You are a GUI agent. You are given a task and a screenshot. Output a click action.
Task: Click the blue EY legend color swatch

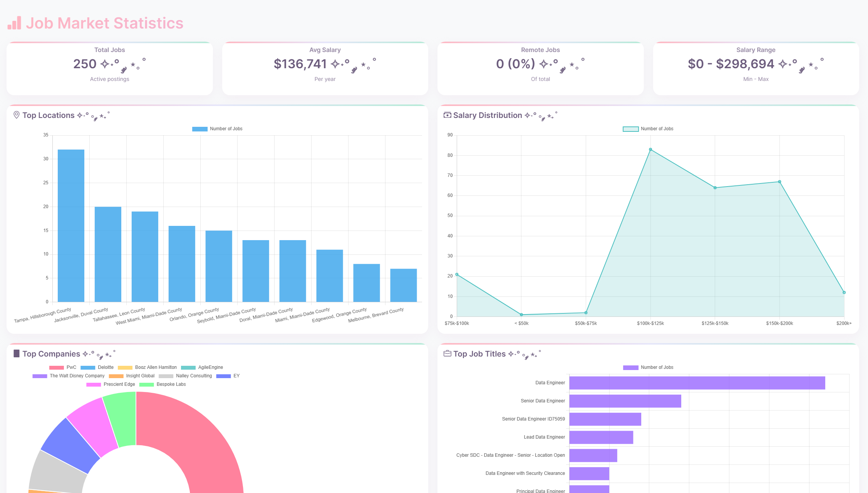click(x=224, y=376)
